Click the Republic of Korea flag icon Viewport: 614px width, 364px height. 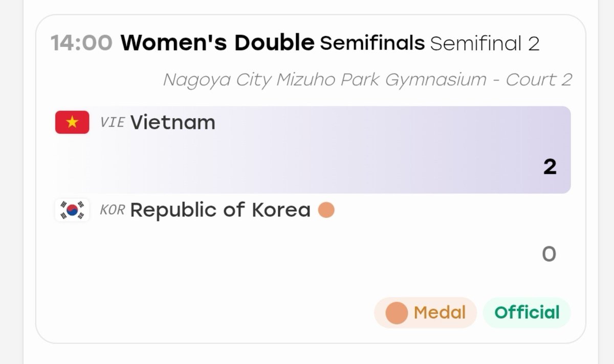coord(72,210)
